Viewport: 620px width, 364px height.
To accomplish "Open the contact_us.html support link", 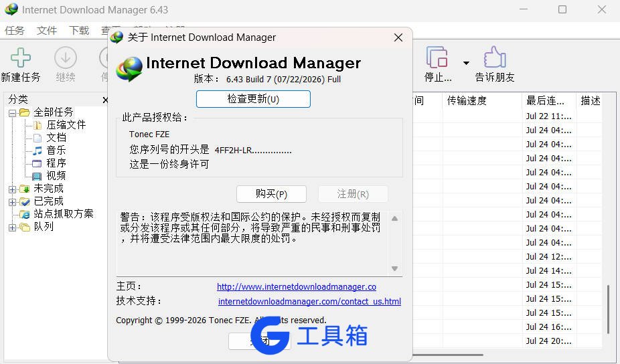I will [309, 301].
